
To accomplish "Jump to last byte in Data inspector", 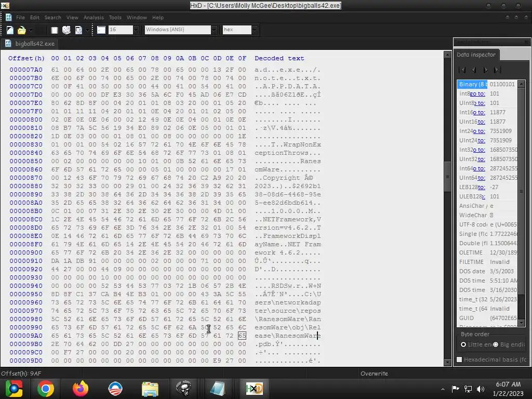I will tap(497, 70).
